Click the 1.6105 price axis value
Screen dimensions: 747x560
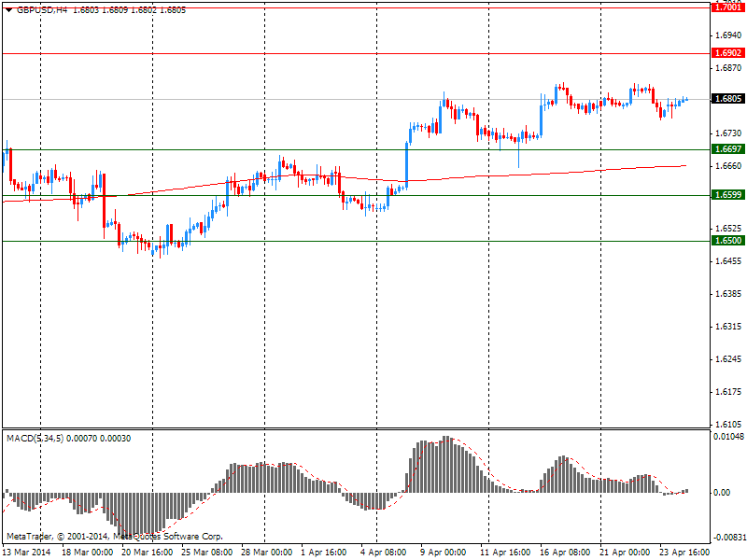[x=728, y=425]
